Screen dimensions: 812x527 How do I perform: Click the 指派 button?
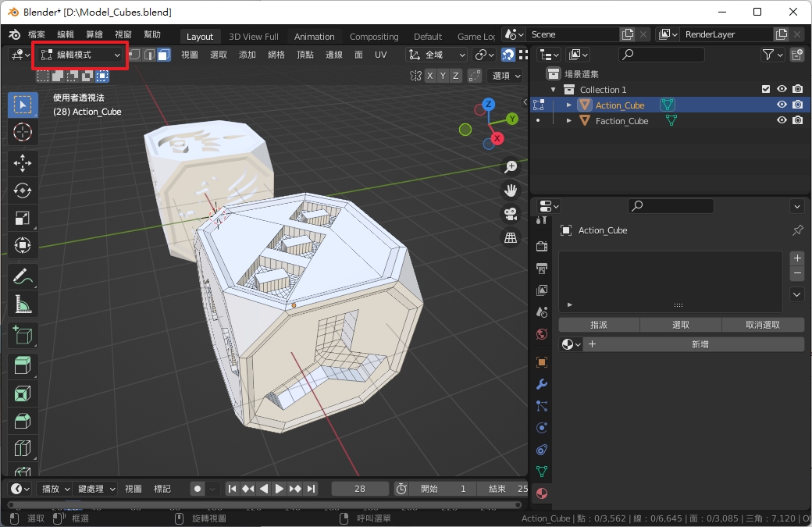[599, 325]
